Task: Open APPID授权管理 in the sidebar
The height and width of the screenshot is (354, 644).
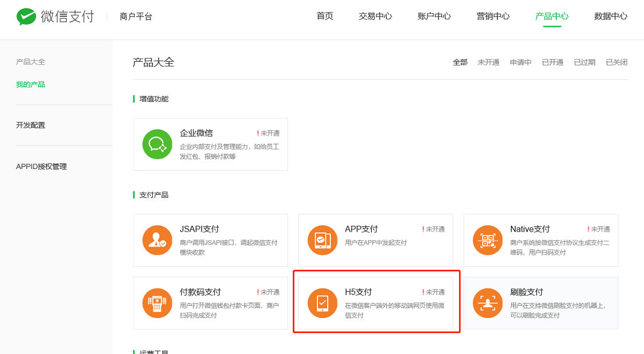Action: [41, 166]
